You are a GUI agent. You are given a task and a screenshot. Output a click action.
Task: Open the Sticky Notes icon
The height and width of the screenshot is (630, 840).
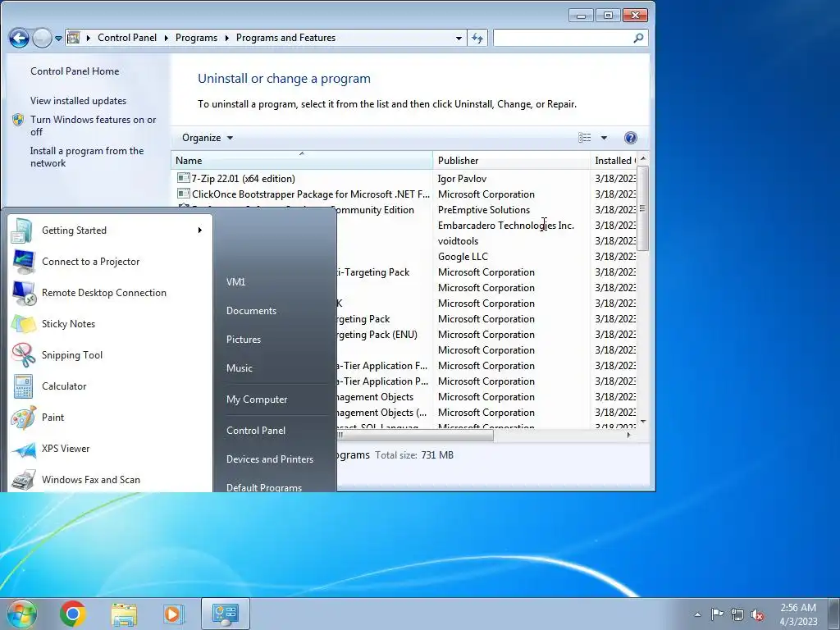pos(23,323)
